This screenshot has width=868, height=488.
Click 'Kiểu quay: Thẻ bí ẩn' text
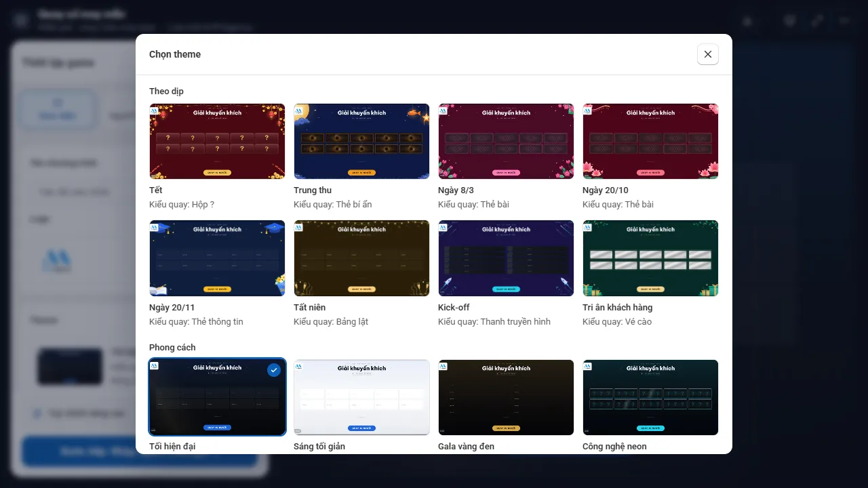coord(332,205)
